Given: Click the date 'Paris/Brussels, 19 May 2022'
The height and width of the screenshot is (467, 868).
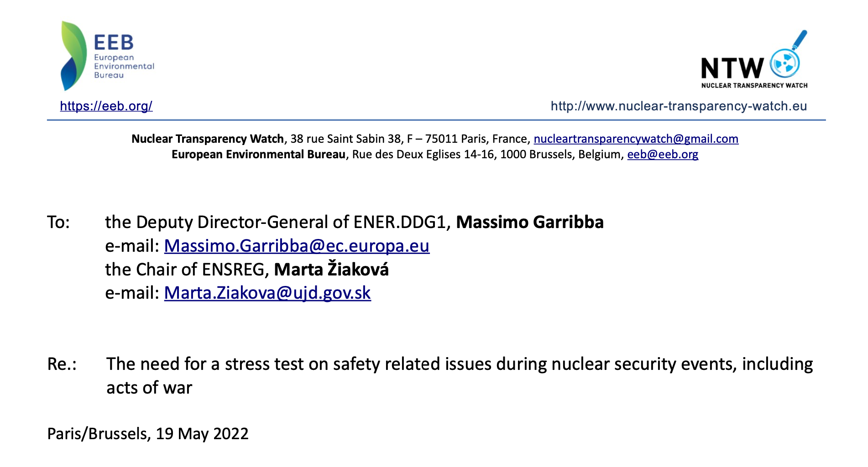Looking at the screenshot, I should (x=148, y=433).
